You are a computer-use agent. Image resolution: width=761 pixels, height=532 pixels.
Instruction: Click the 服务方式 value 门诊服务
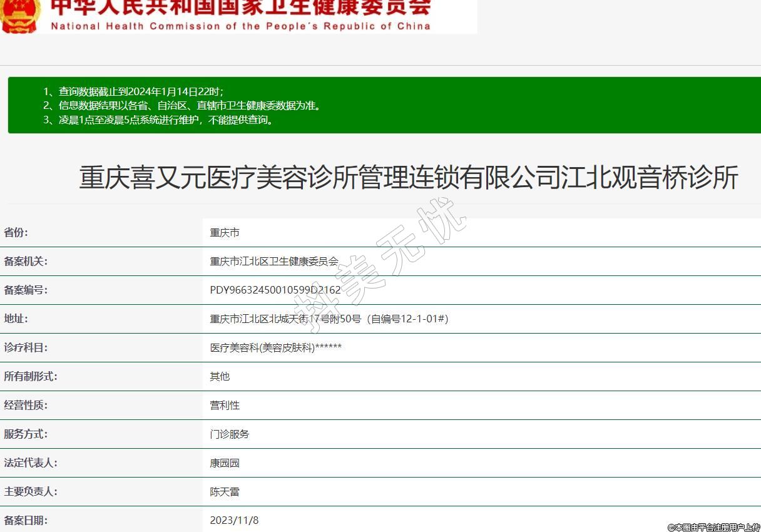[230, 434]
